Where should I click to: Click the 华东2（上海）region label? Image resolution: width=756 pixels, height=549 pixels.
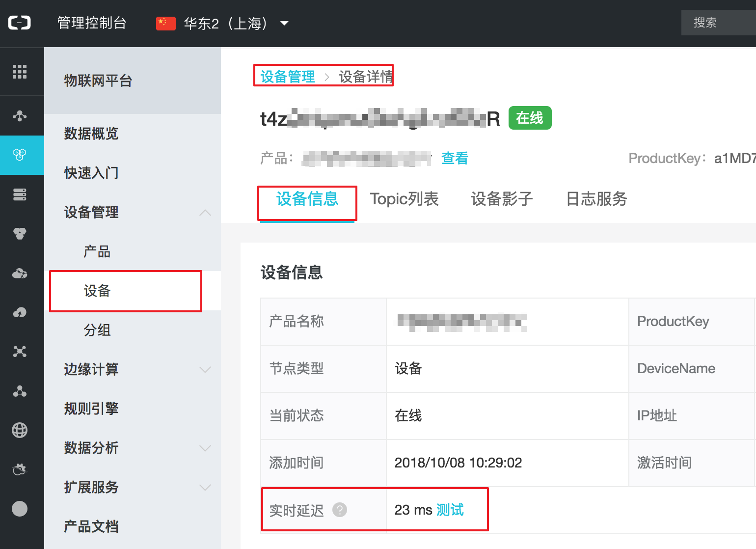pyautogui.click(x=226, y=23)
